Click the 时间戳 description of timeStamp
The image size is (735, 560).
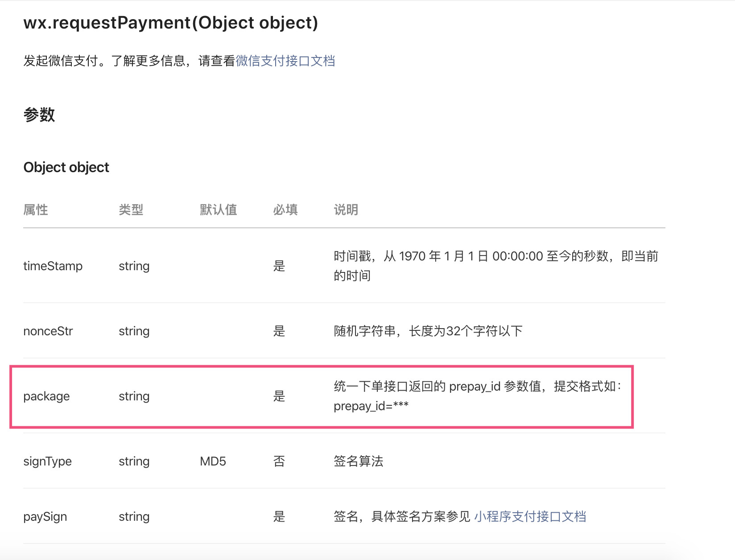click(x=496, y=266)
